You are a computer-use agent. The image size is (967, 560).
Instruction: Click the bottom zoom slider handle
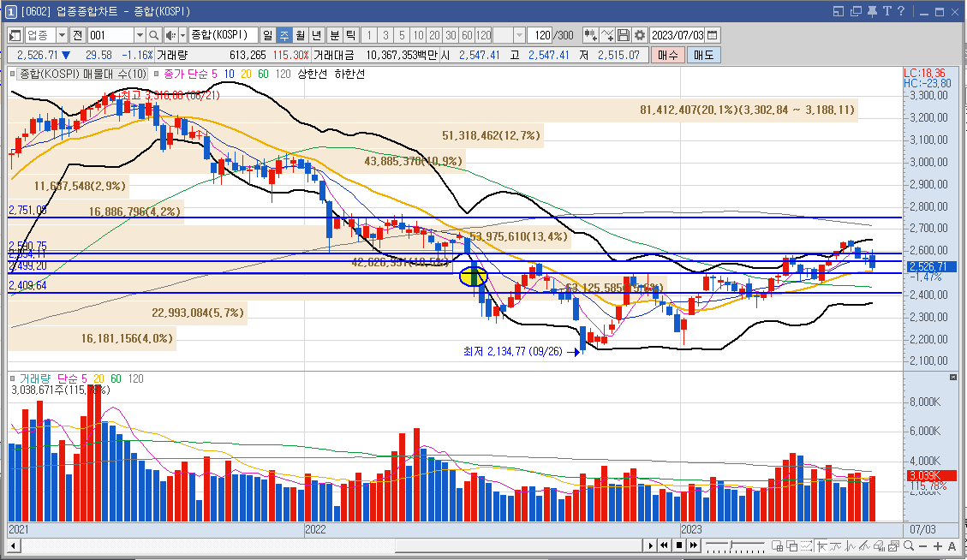coord(731,544)
